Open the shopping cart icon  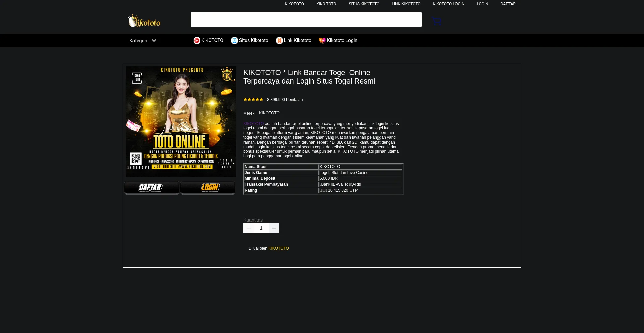coord(436,21)
